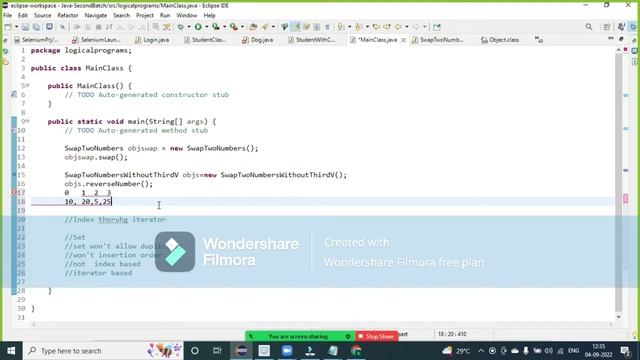Click the Save All toolbar icon
Viewport: 640px width, 360px height.
(36, 27)
